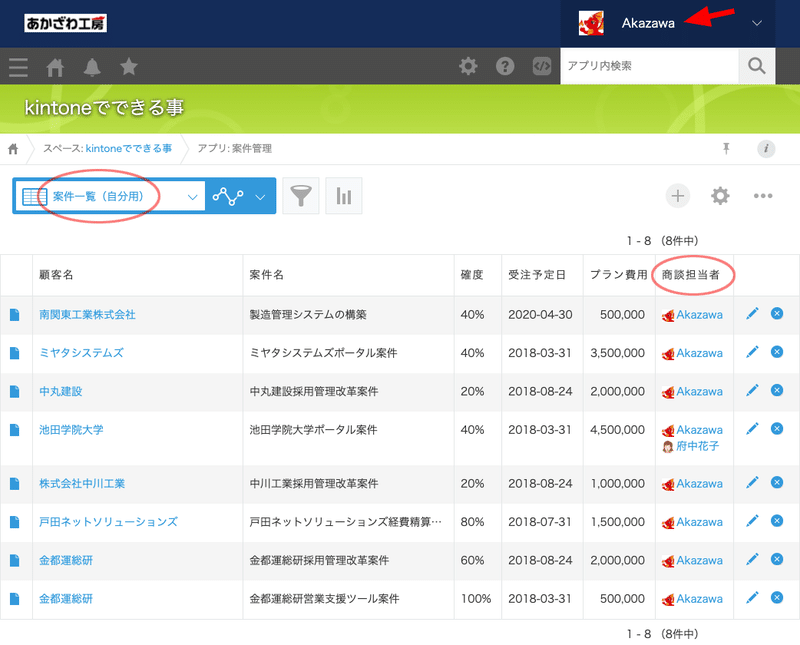Viewport: 800px width, 645px height.
Task: Open customer link ミヤタシステムズ
Action: tap(81, 353)
